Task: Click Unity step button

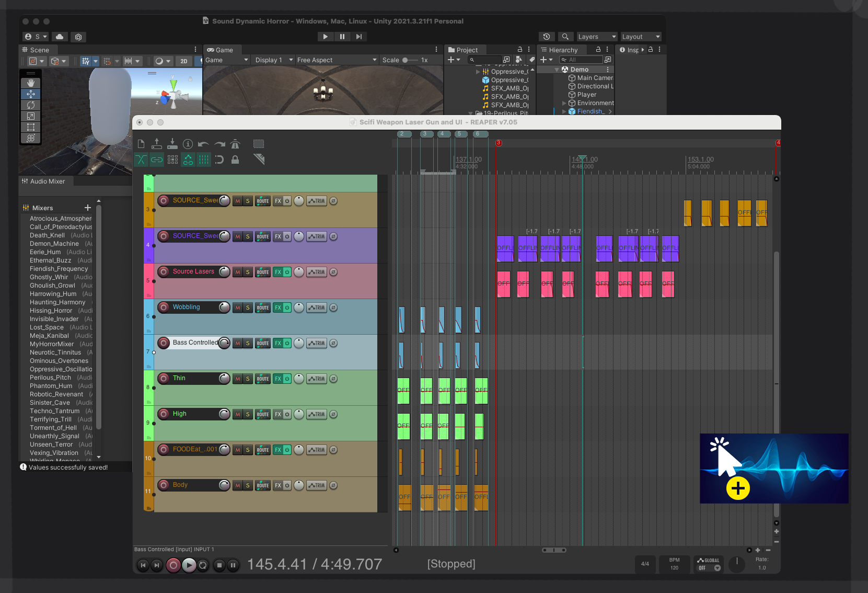Action: point(358,37)
